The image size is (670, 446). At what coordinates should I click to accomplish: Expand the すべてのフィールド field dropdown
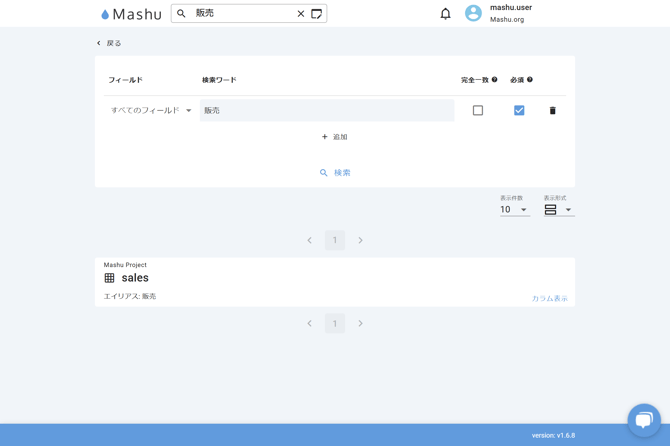point(151,111)
